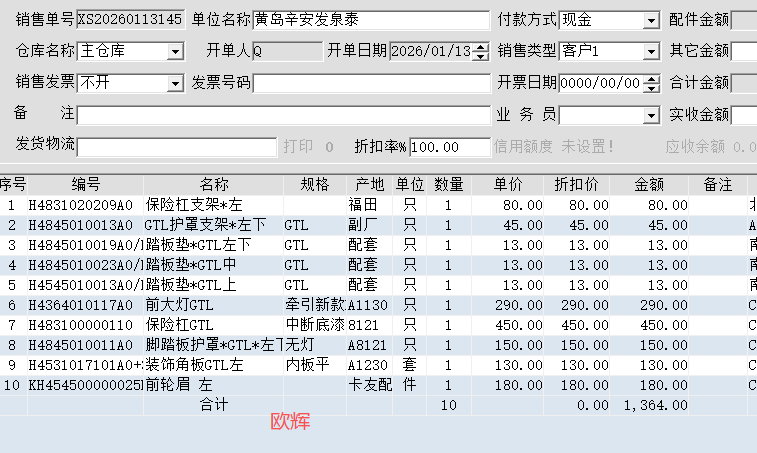
Task: Select the 发货物流 shipping logistics field
Action: point(176,147)
